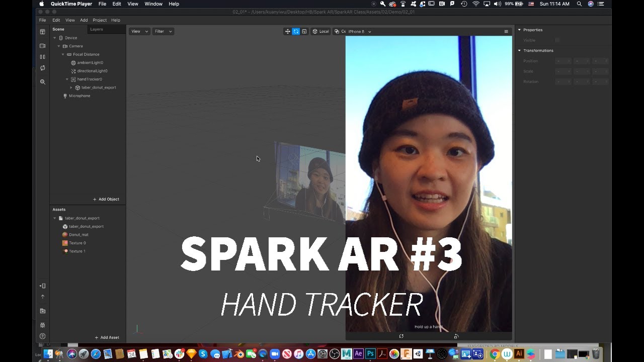
Task: Click the test on device icon
Action: (43, 286)
